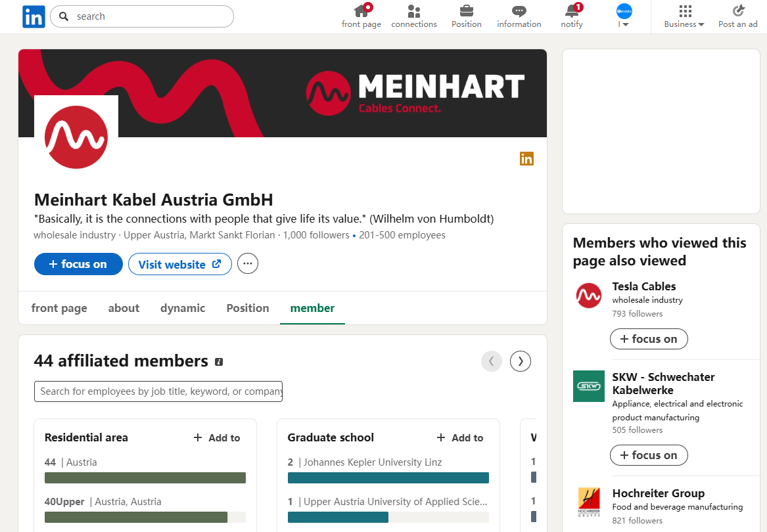Click the 793 followers text
This screenshot has width=767, height=532.
[638, 314]
